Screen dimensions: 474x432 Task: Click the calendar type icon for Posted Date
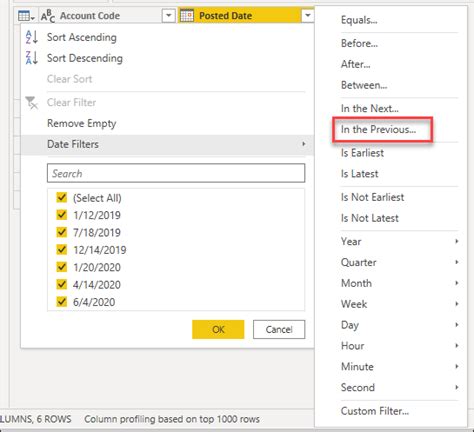point(187,15)
